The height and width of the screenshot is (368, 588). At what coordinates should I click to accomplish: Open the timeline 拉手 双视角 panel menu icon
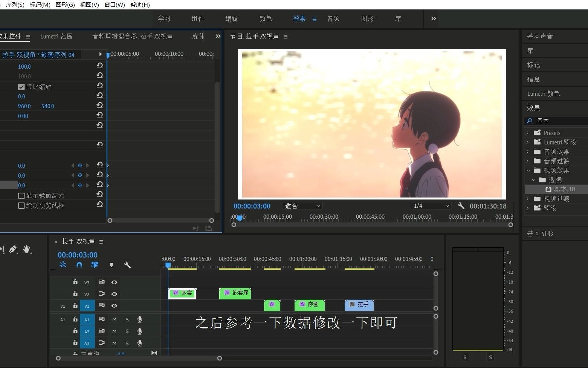pos(101,242)
